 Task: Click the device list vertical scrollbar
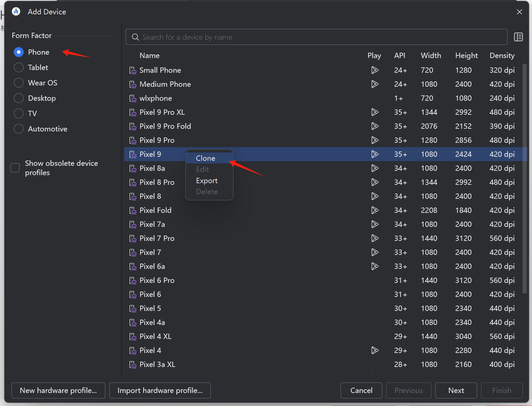524,178
